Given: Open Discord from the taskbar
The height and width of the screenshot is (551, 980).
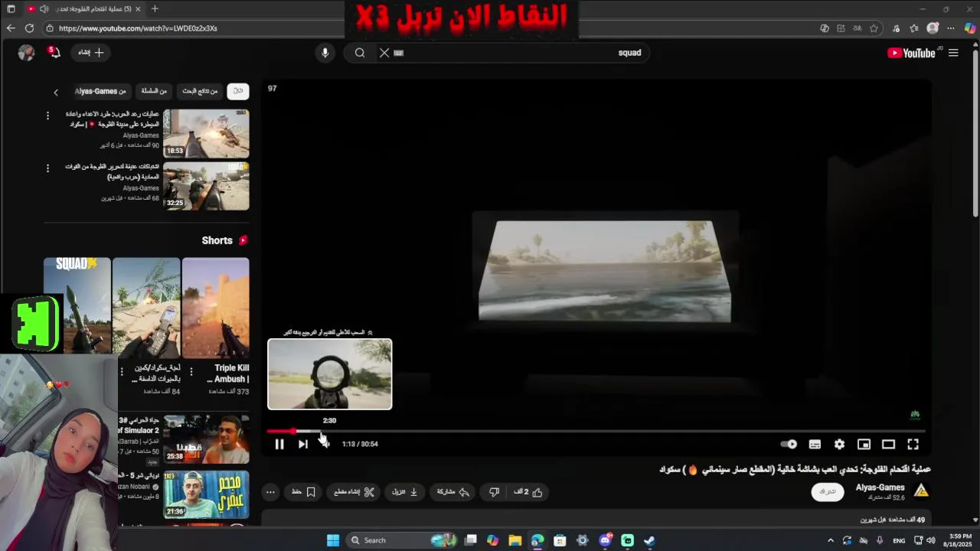Looking at the screenshot, I should [606, 540].
